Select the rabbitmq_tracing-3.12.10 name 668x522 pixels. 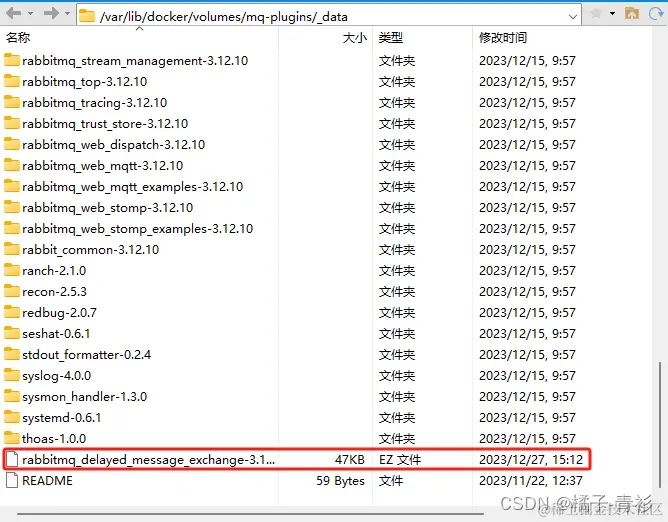pyautogui.click(x=95, y=103)
